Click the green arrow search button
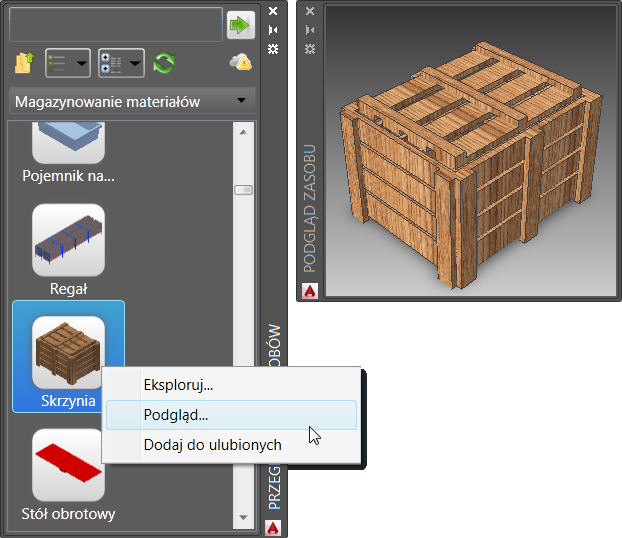 [240, 25]
